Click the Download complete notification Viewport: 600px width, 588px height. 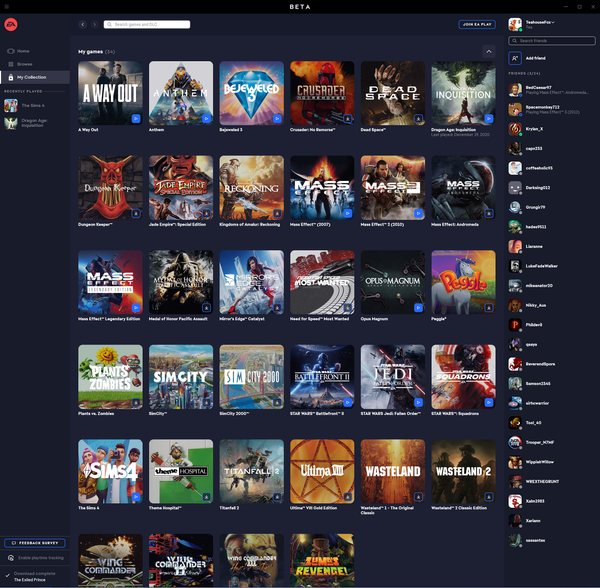(35, 576)
